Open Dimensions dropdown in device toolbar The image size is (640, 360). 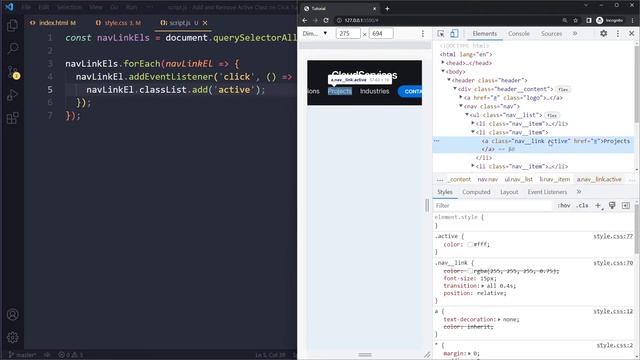click(x=315, y=34)
